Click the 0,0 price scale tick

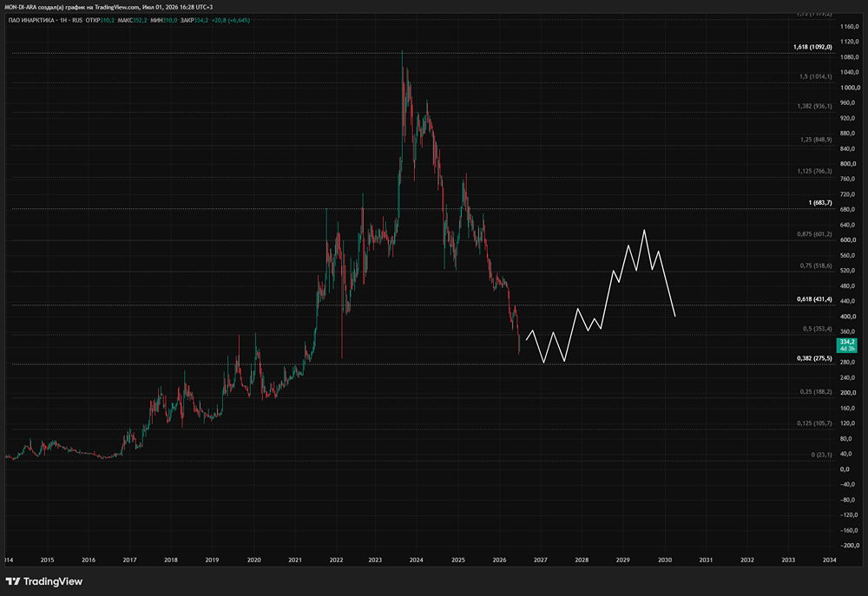coord(845,469)
